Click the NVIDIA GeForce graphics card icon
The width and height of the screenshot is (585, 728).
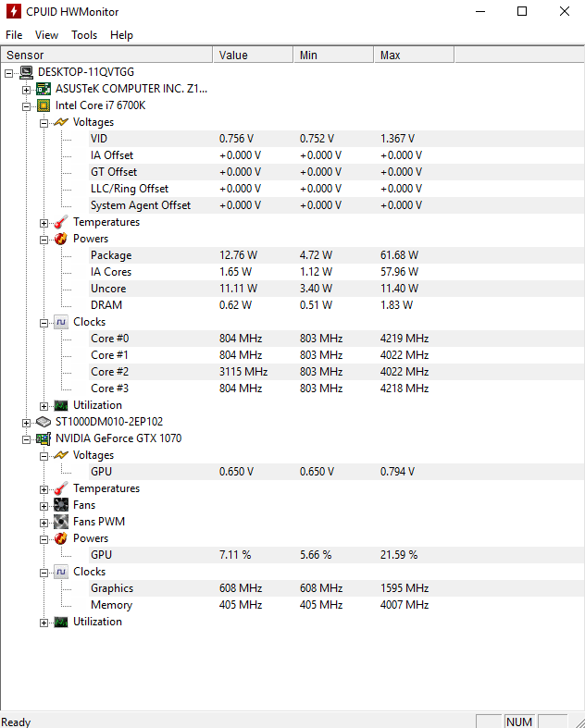click(44, 438)
